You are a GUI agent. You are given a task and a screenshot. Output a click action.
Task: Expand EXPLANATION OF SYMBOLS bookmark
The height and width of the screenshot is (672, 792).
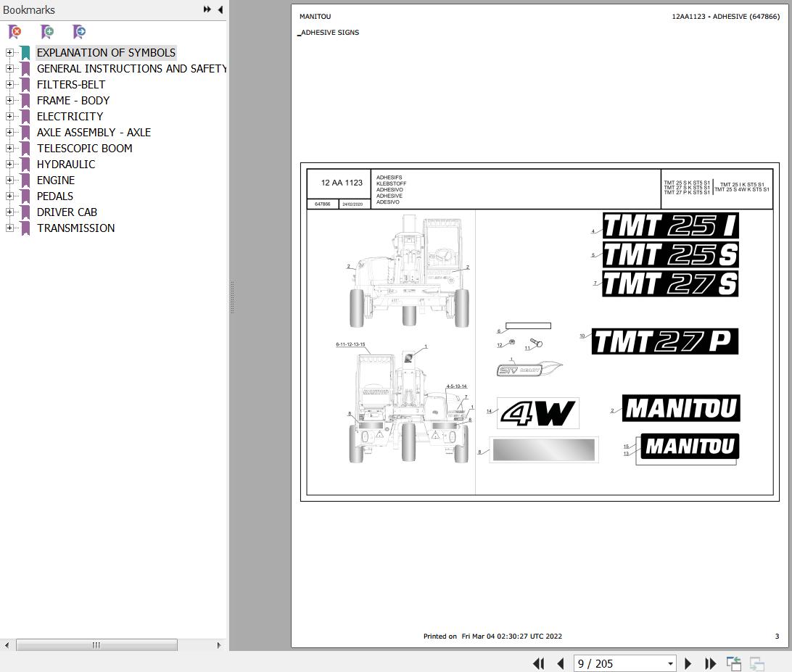9,52
